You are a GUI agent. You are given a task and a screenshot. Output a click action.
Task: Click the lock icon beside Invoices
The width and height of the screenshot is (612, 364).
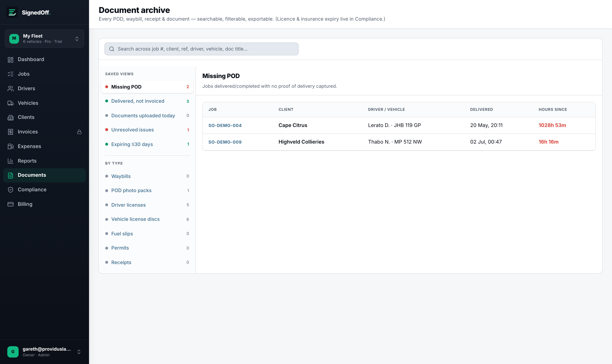[x=79, y=132]
